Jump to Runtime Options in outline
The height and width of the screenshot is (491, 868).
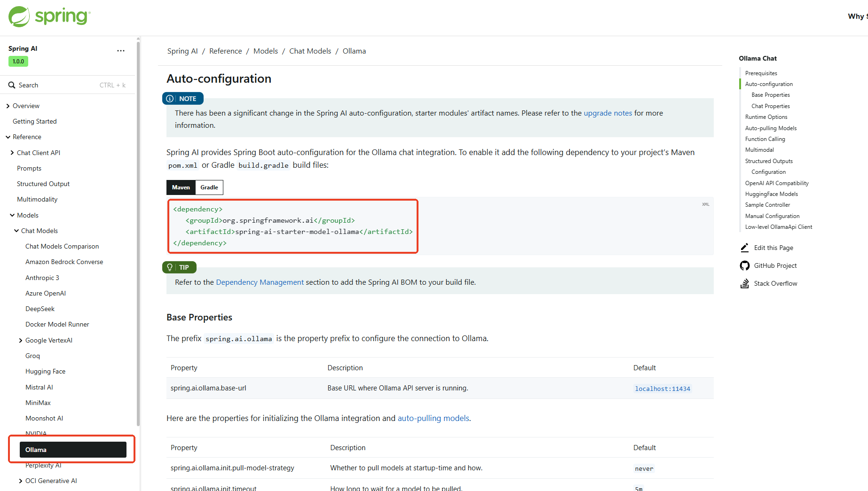pos(766,117)
